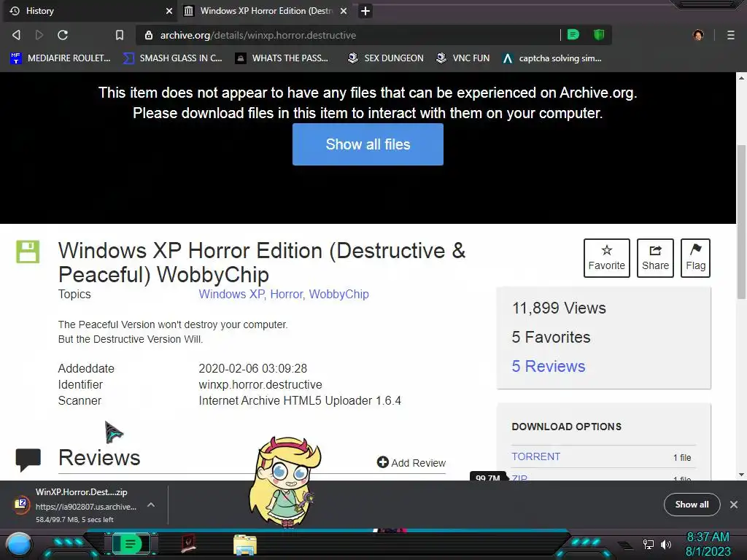The image size is (747, 560).
Task: Expand the WinXP.Horror.Dest zip download chevron
Action: click(150, 505)
